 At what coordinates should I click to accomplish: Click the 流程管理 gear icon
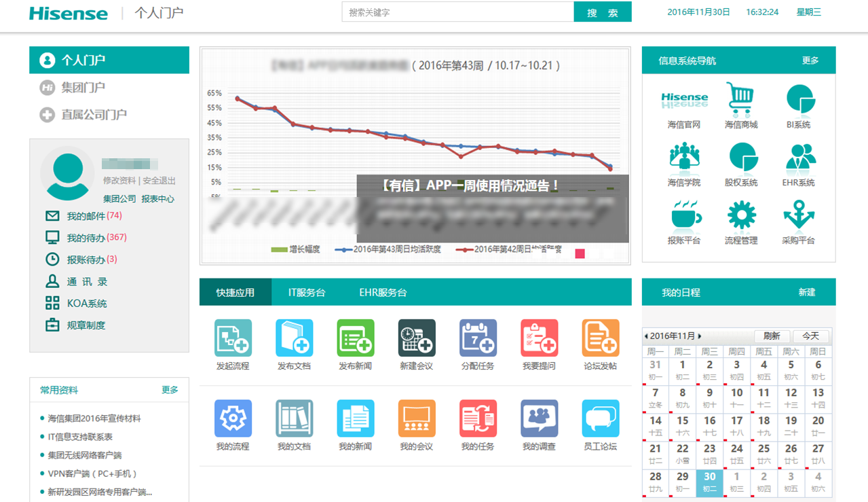tap(740, 216)
